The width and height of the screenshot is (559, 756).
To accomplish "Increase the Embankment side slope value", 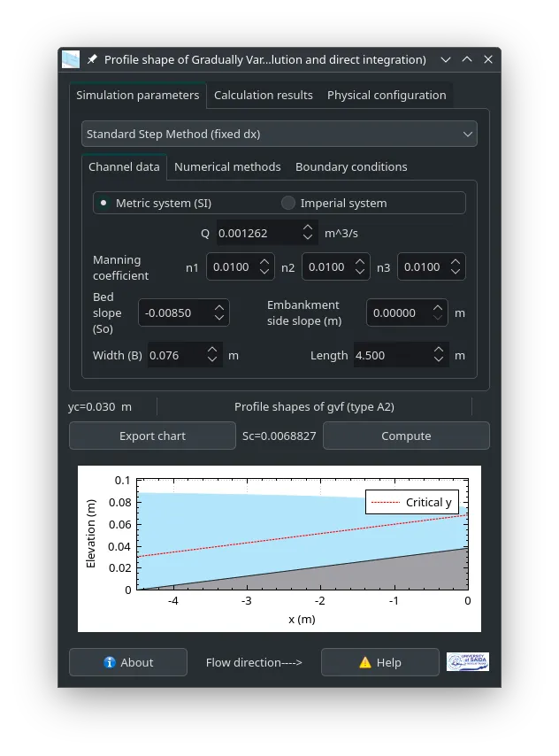I will coord(438,307).
